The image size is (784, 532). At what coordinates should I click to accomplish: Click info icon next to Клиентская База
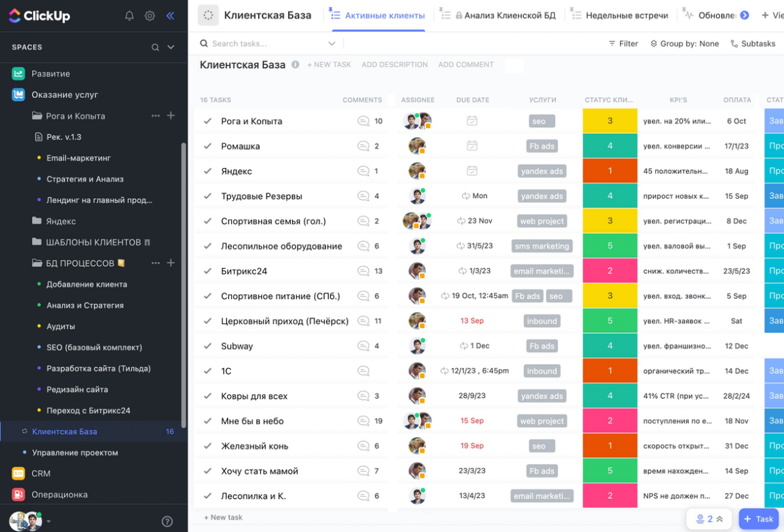pos(295,65)
